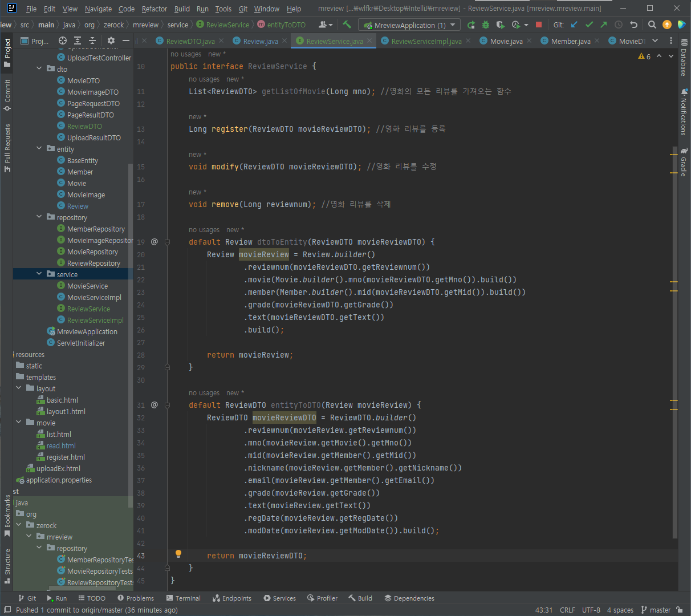Viewport: 691px width, 616px height.
Task: Open the Dependencies tool window
Action: (x=409, y=598)
